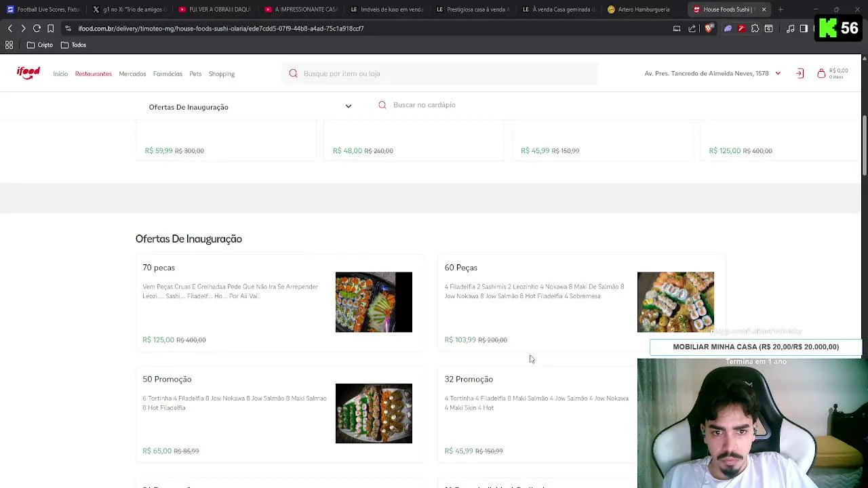This screenshot has height=488, width=868.
Task: Click the share page icon
Action: click(x=692, y=28)
